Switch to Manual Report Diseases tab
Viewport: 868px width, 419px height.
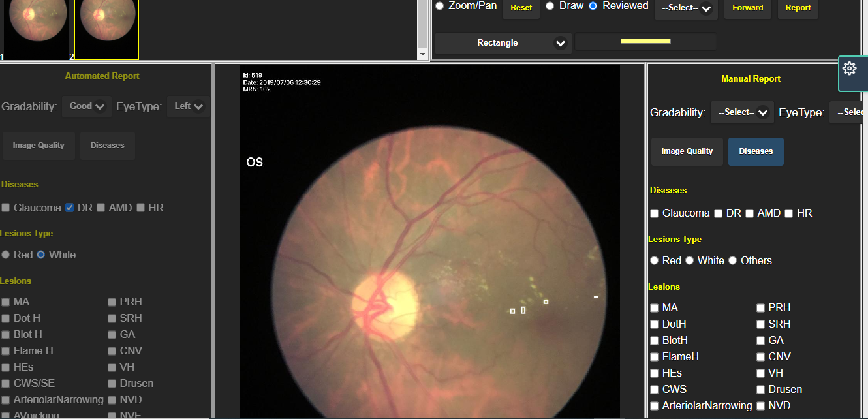coord(756,151)
